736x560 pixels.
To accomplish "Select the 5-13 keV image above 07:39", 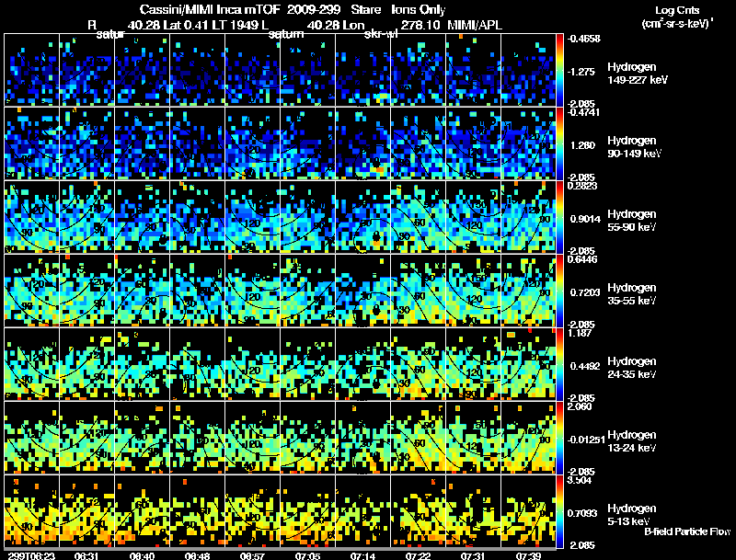I will pyautogui.click(x=528, y=511).
